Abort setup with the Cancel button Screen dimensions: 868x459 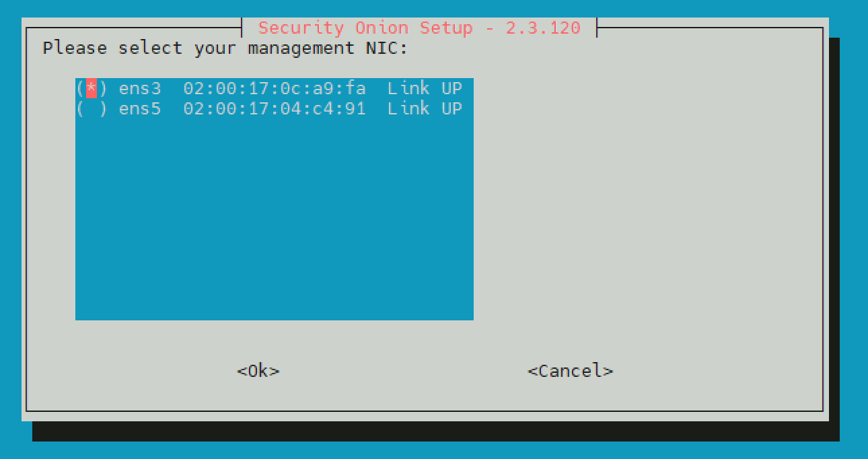[571, 371]
